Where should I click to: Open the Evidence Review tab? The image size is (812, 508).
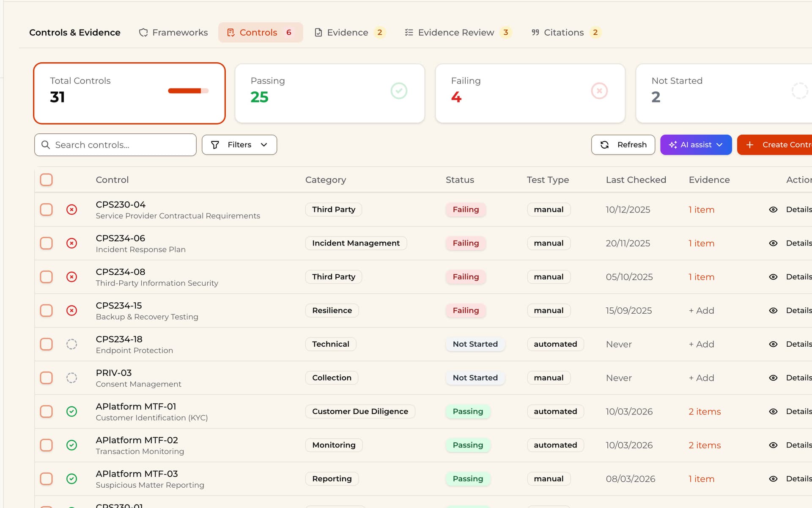point(458,33)
